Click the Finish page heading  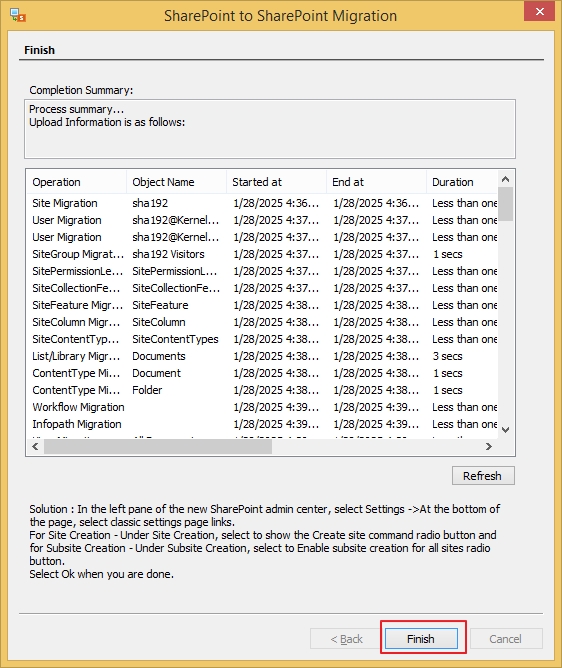click(x=40, y=50)
